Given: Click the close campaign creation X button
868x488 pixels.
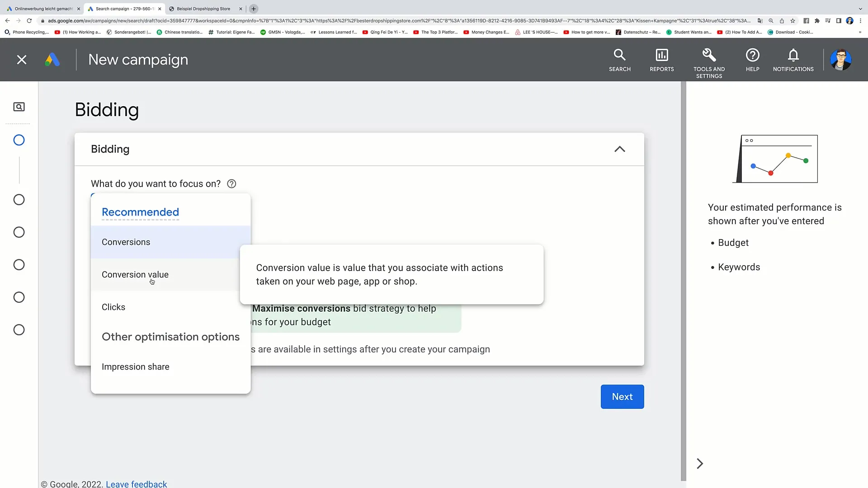Looking at the screenshot, I should click(21, 59).
